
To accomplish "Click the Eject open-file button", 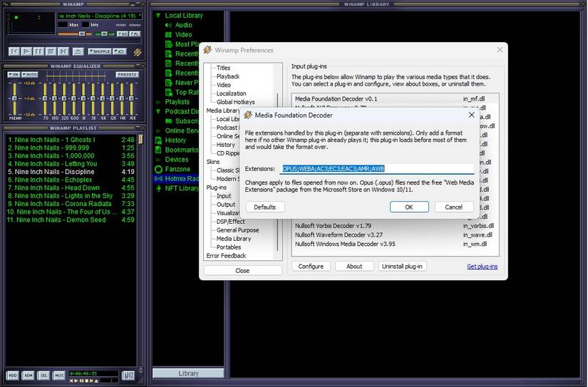I will 78,51.
